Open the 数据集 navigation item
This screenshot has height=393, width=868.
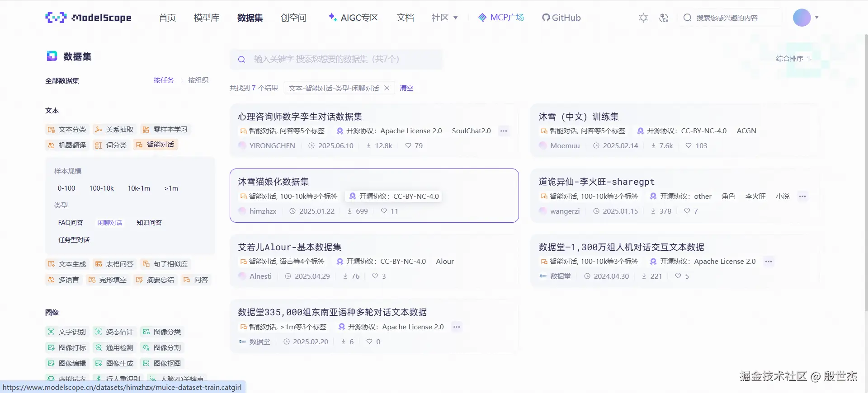pos(250,18)
